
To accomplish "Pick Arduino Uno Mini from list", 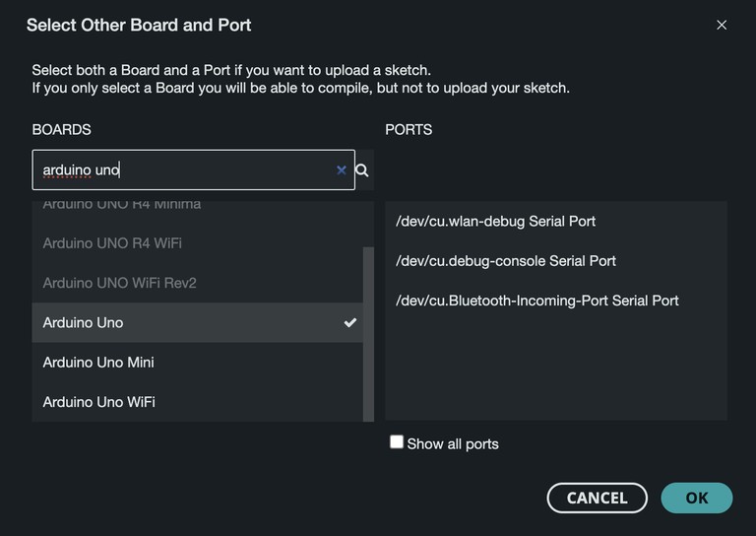I will (x=98, y=362).
